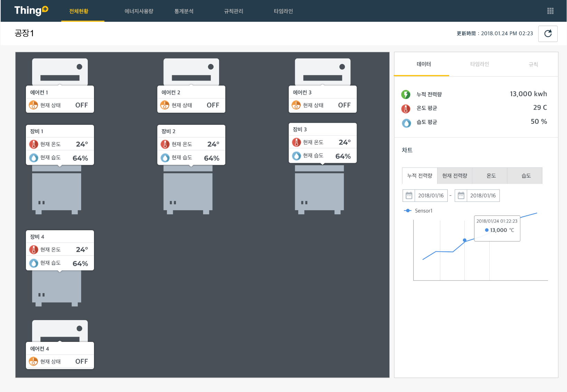Select the 현재 전력량 chart tab
The width and height of the screenshot is (567, 392).
[x=455, y=176]
